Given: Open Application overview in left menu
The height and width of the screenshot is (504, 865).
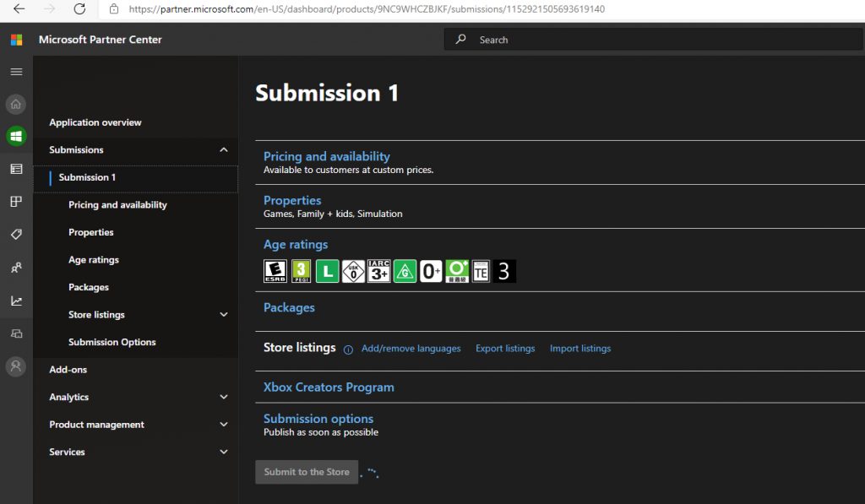Looking at the screenshot, I should [95, 122].
